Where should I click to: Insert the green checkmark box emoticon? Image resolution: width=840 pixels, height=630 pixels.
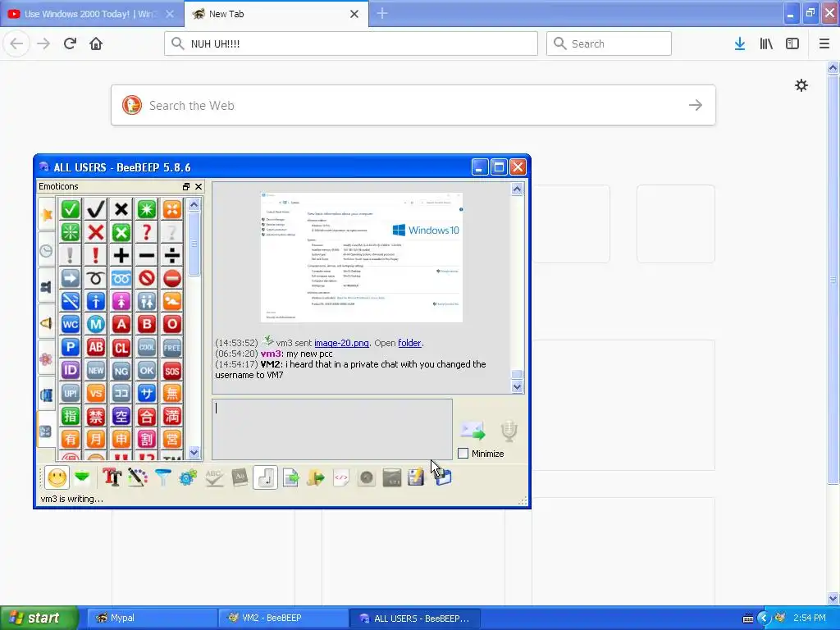[x=71, y=209]
